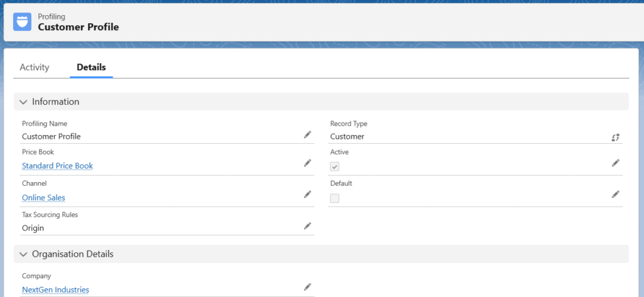
Task: Collapse the Organisation Details section
Action: (x=23, y=254)
